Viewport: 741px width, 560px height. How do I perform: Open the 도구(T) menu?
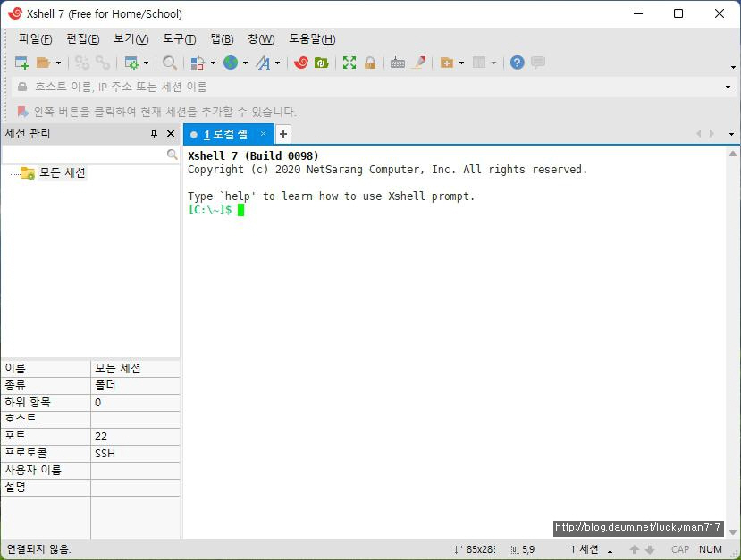click(x=179, y=38)
